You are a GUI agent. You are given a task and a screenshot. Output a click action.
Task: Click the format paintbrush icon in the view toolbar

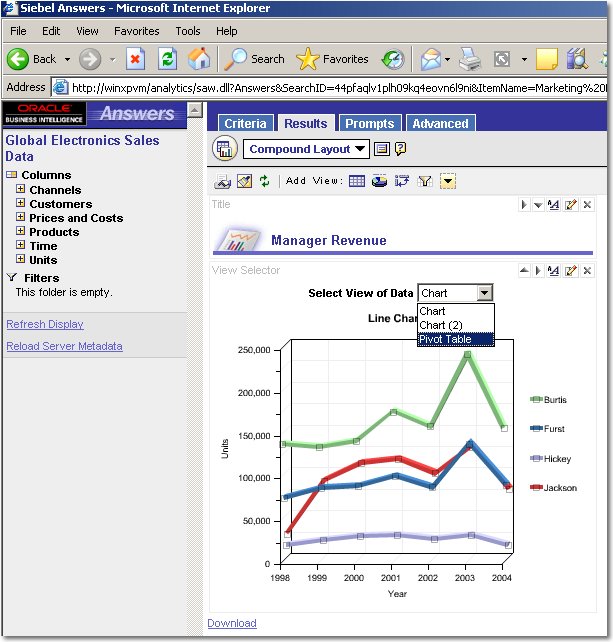pos(244,181)
